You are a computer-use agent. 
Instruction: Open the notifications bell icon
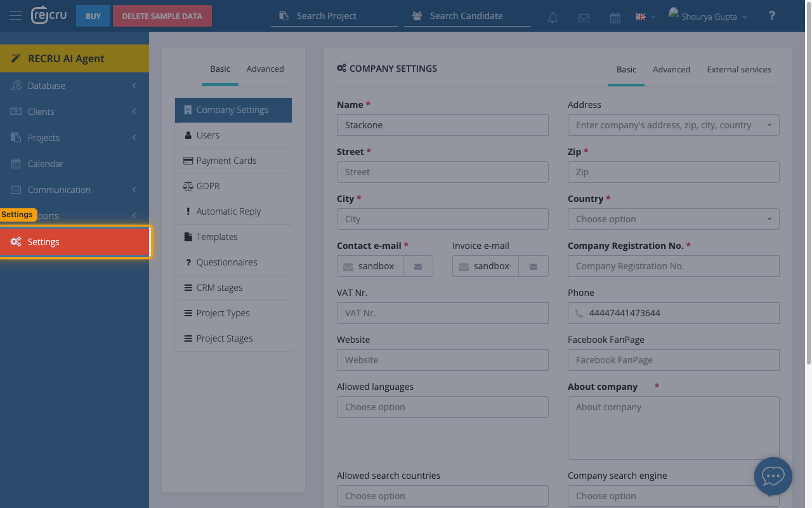[553, 18]
